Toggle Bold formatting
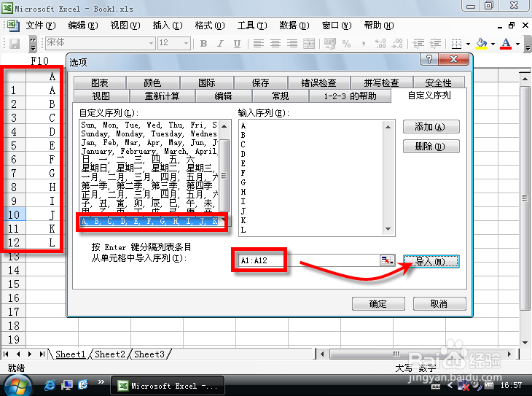This screenshot has height=396, width=532. (203, 44)
